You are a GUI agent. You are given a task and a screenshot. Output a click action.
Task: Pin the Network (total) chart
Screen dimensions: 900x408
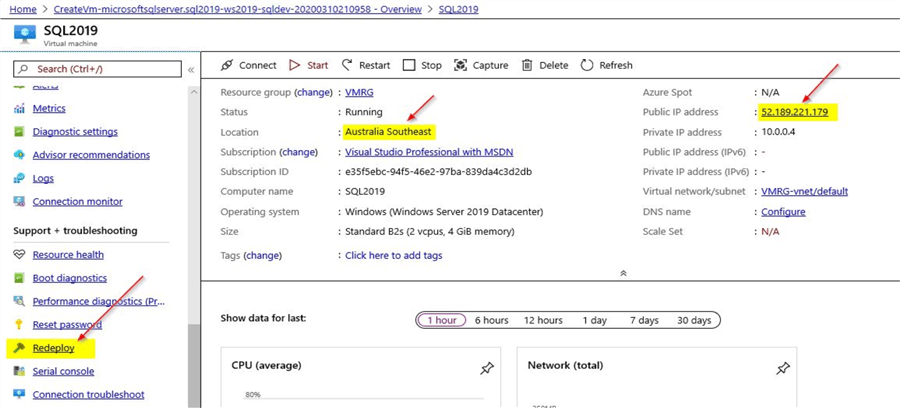(x=782, y=369)
